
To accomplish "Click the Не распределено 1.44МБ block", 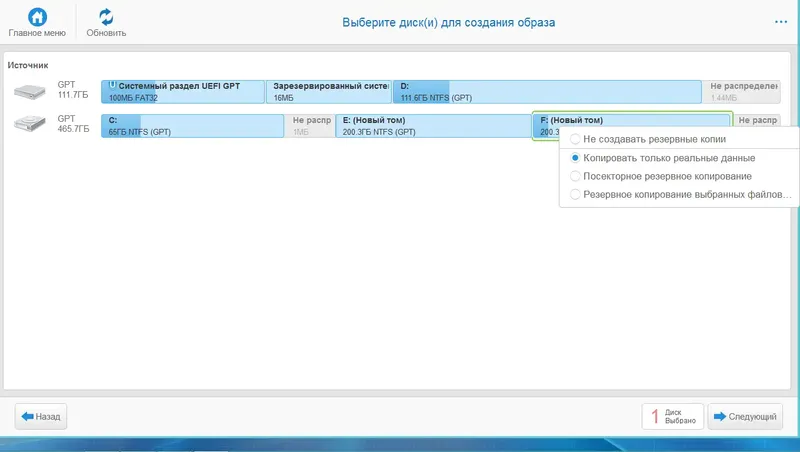I will 741,92.
